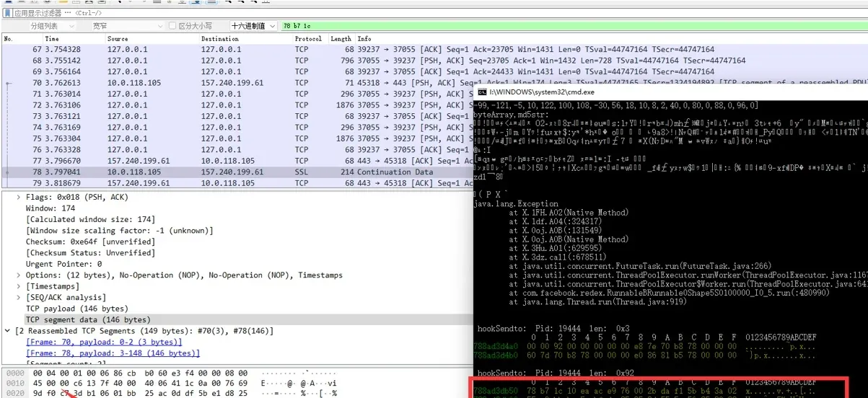Click the FutureTask.run stack trace line
Viewport: 868px width, 398px height.
coord(640,266)
